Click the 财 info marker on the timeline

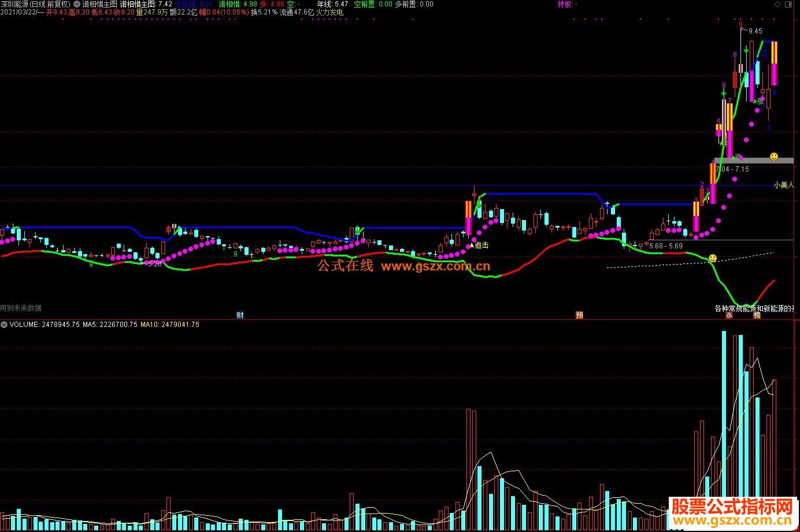click(240, 315)
